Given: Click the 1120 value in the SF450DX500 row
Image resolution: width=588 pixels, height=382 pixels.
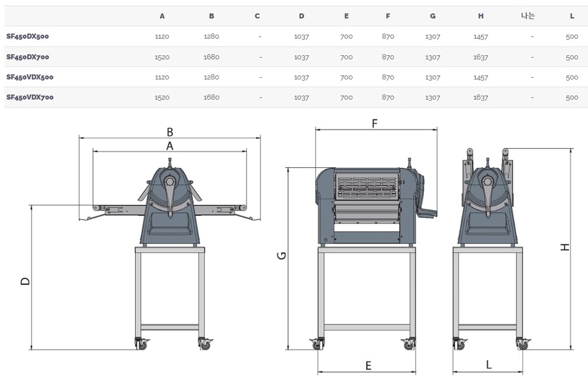Looking at the screenshot, I should (x=162, y=36).
